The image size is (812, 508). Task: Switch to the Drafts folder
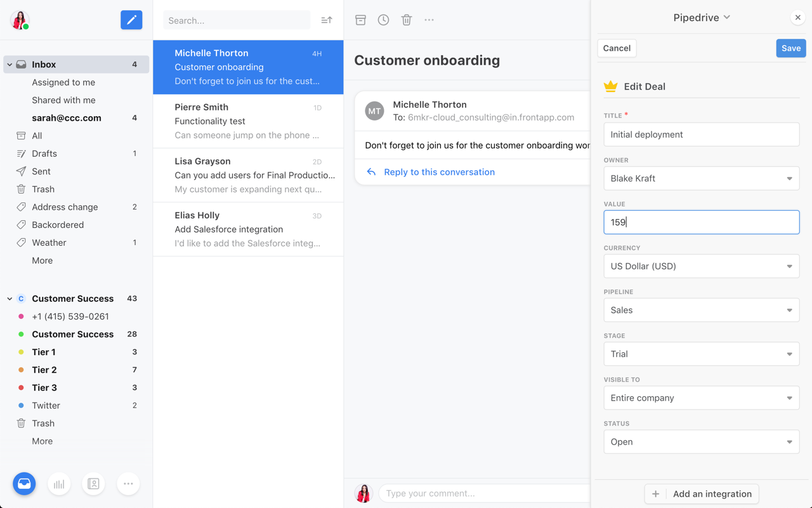[44, 153]
